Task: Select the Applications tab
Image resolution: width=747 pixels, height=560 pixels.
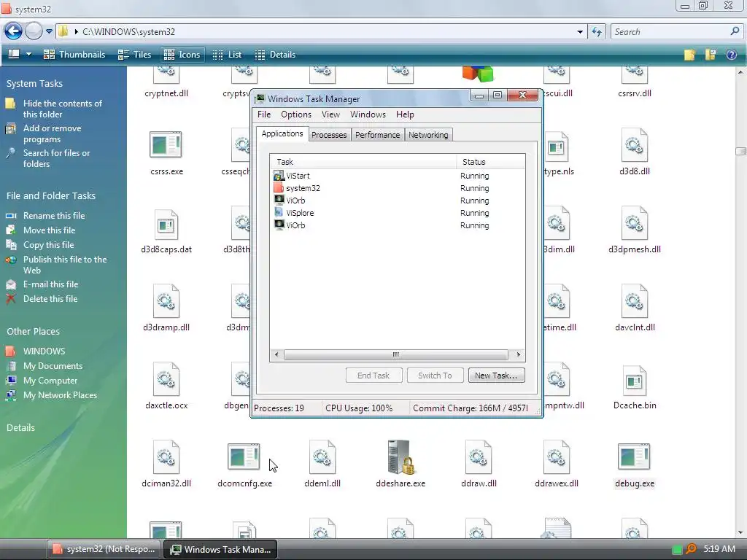Action: point(282,134)
